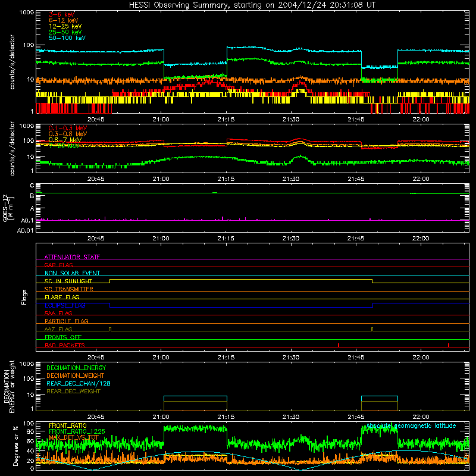This screenshot has height=476, width=476.
Task: Select the DECIMATION_WEIGHT legend label
Action: (76, 375)
